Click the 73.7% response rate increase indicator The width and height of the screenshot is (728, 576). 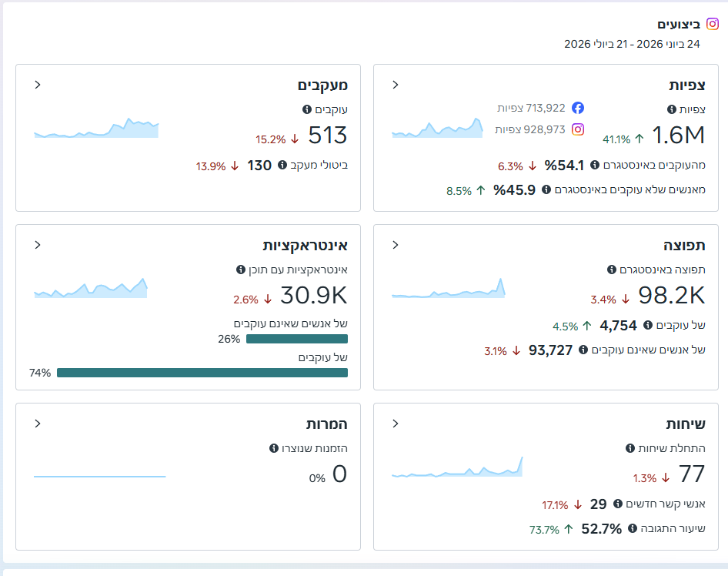(552, 530)
